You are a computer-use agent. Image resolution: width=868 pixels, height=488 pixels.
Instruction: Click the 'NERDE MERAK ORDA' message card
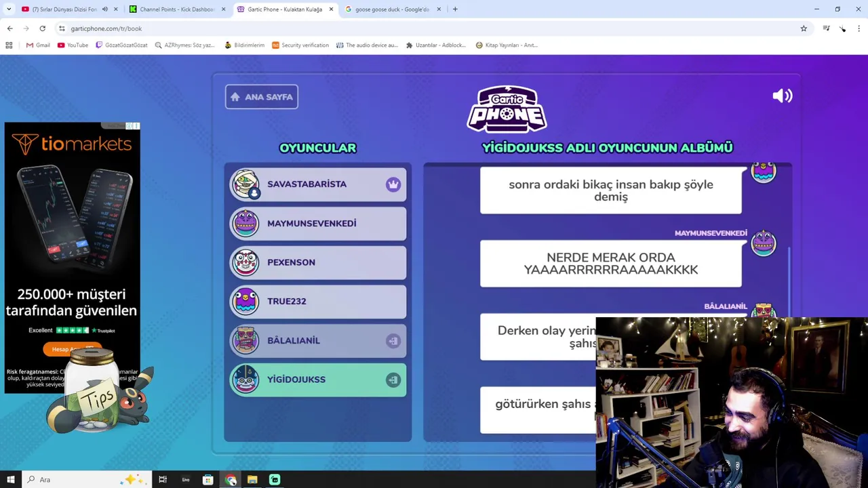pyautogui.click(x=610, y=264)
